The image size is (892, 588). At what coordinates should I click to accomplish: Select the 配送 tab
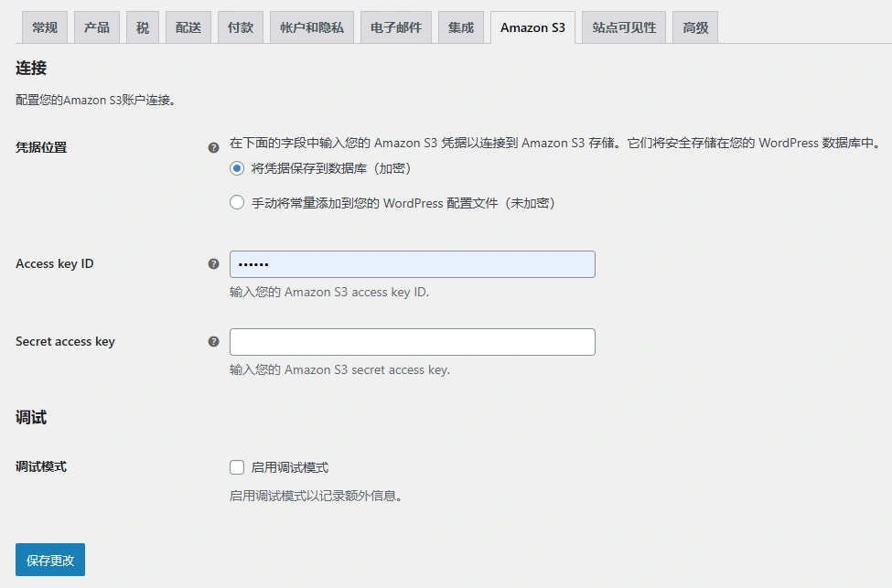coord(188,27)
